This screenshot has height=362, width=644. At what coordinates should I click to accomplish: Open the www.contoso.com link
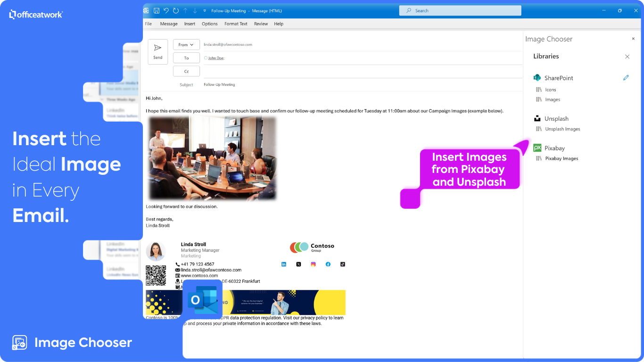pos(199,276)
